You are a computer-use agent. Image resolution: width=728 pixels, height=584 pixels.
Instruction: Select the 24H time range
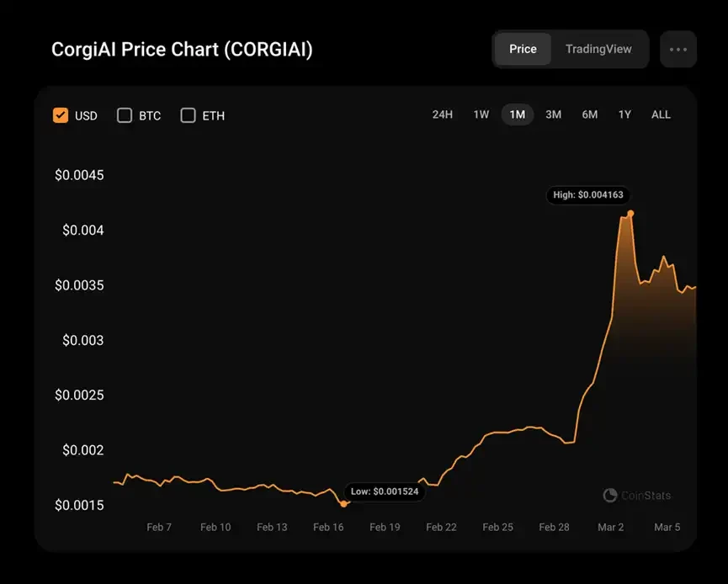tap(443, 114)
